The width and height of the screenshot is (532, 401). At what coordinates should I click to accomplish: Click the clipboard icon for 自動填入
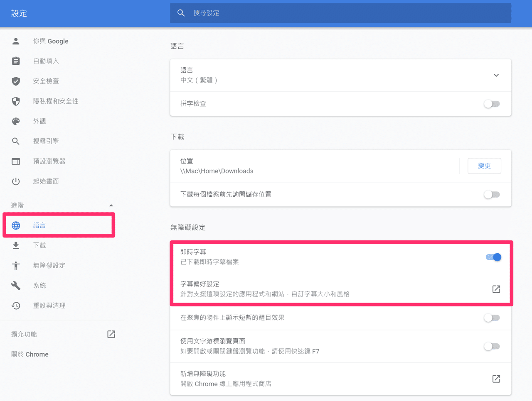click(16, 61)
